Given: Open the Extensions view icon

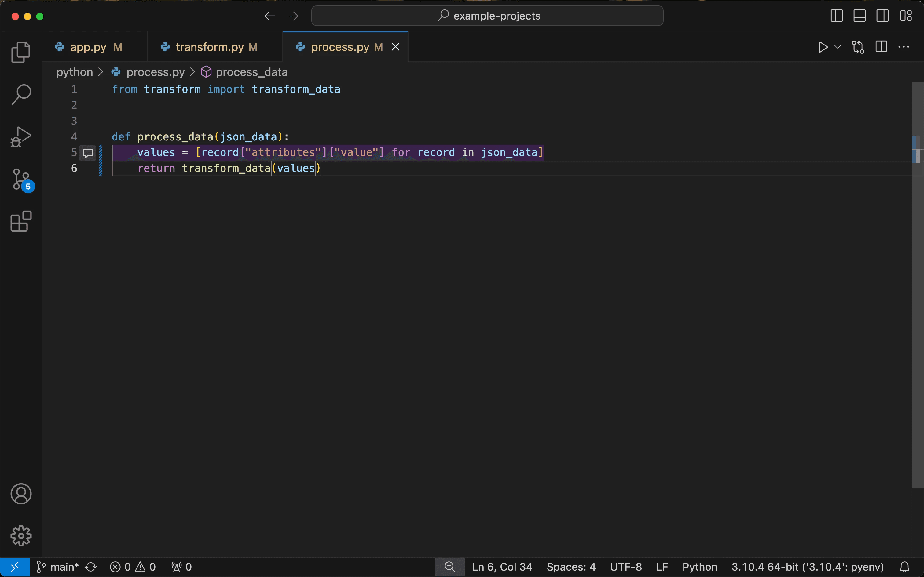Looking at the screenshot, I should point(20,221).
